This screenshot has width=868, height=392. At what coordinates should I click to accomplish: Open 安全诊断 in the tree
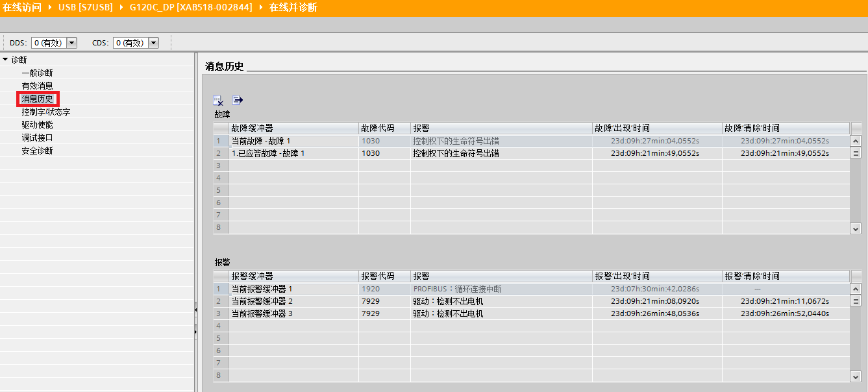tap(37, 151)
